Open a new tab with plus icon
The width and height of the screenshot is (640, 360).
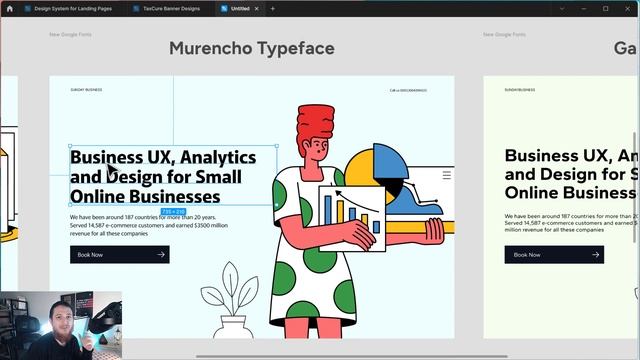point(272,8)
